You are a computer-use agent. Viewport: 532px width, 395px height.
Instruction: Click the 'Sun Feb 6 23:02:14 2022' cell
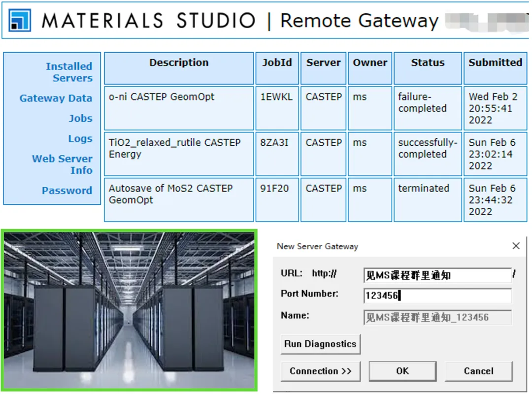[x=495, y=154]
